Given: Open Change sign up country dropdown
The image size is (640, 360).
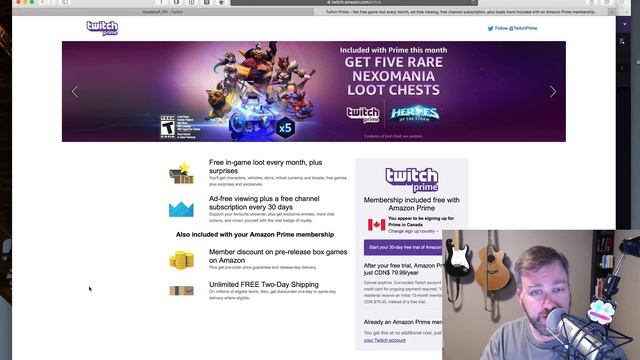Looking at the screenshot, I should point(413,231).
